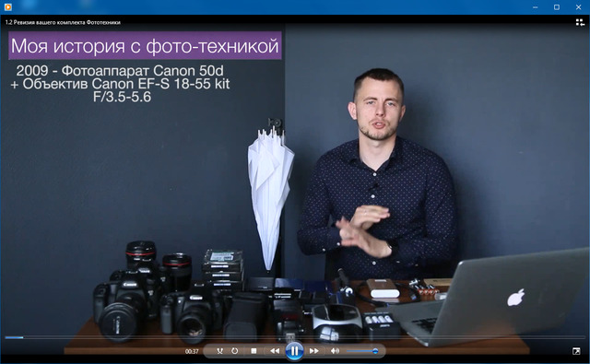Click the elapsed time 00:37 display
Image resolution: width=590 pixels, height=364 pixels.
pos(192,351)
